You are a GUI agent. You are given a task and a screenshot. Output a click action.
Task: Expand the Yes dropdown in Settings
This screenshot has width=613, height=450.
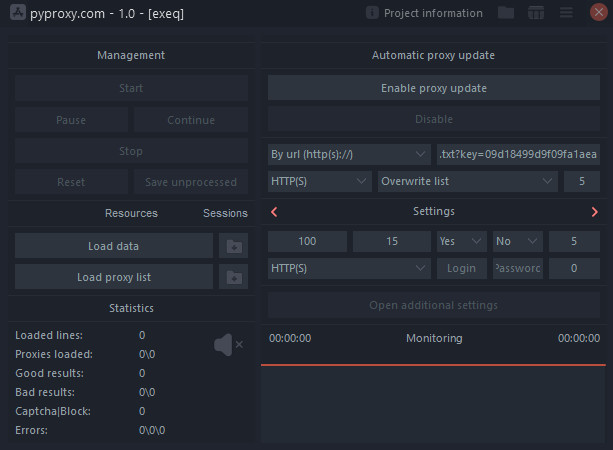coord(462,241)
